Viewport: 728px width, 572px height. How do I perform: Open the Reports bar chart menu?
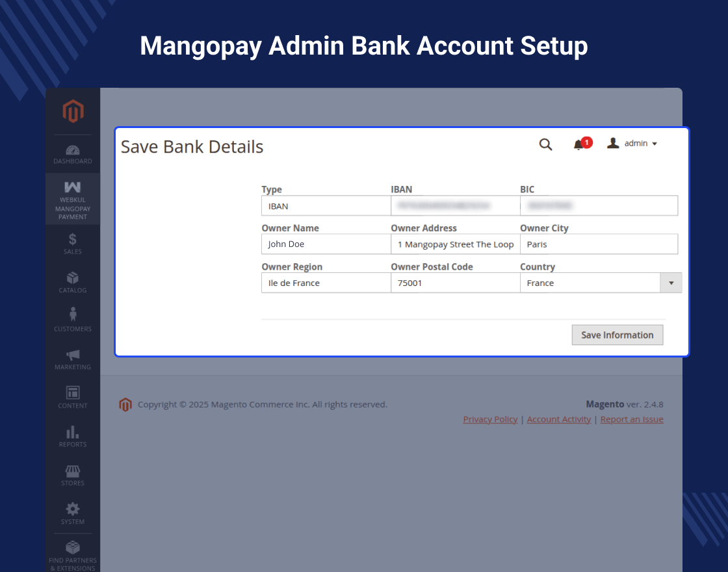point(73,436)
